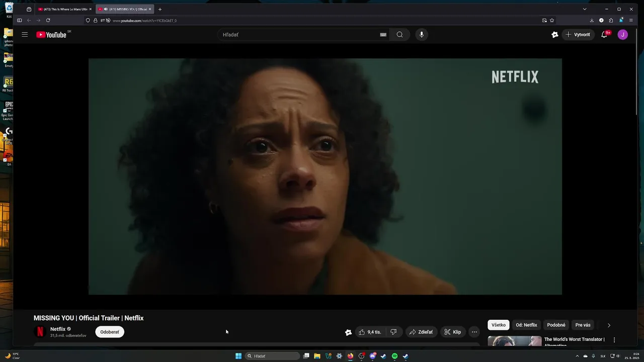The width and height of the screenshot is (644, 362).
Task: Go to the YouTube home logo
Action: pos(51,35)
